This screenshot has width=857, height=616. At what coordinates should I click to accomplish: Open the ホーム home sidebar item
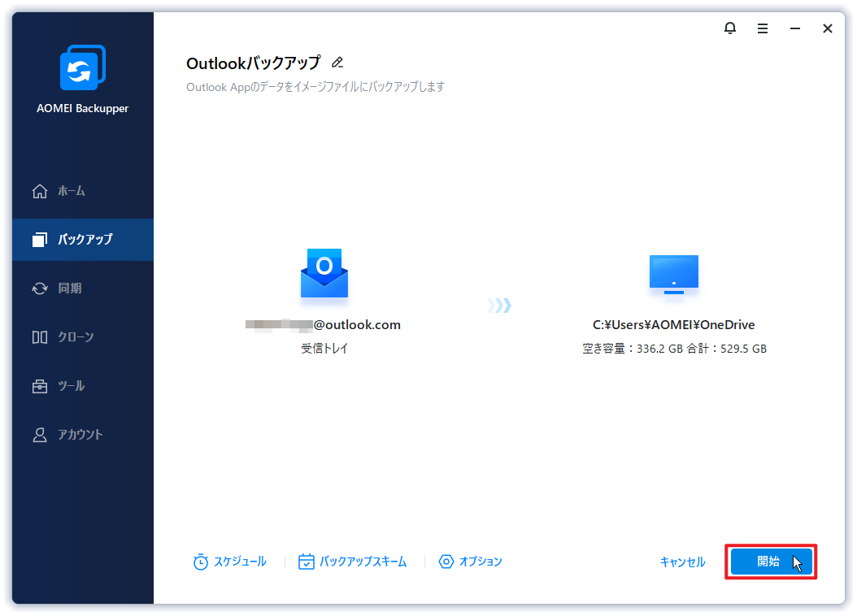pyautogui.click(x=83, y=191)
